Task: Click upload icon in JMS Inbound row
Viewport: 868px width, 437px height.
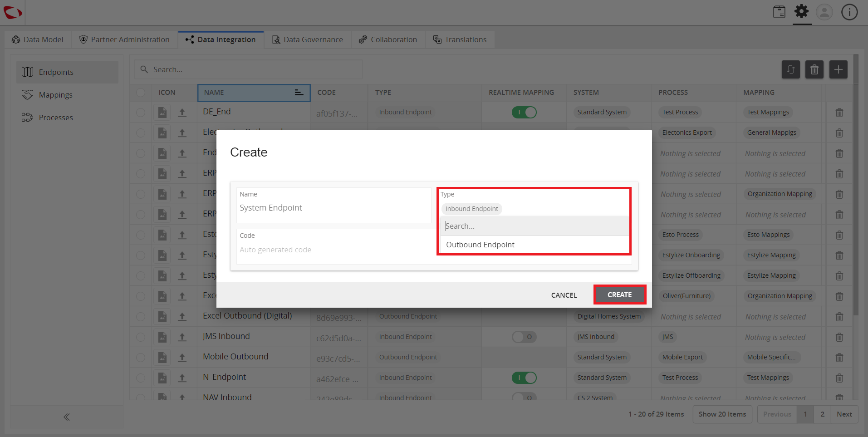Action: [x=182, y=337]
